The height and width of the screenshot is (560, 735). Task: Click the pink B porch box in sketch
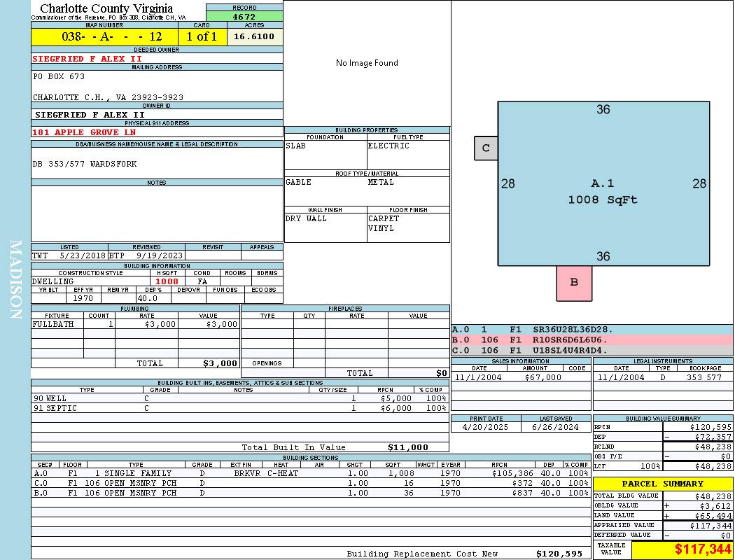[574, 283]
